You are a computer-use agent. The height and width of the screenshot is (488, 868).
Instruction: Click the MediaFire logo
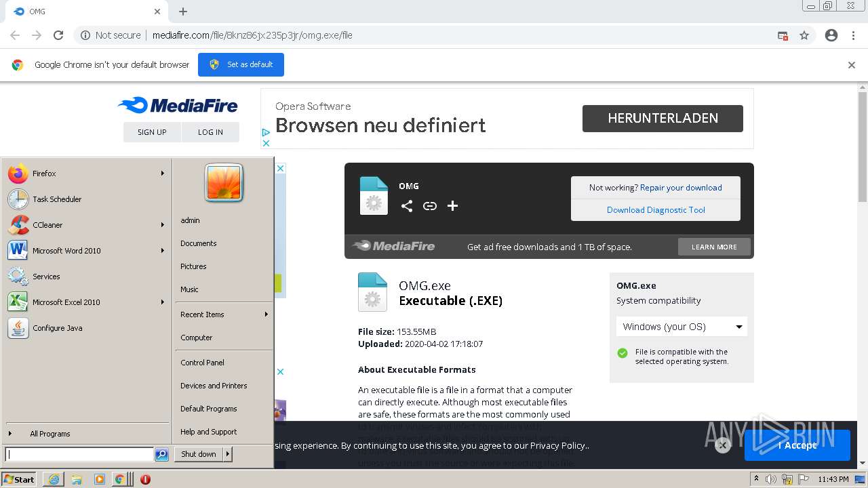(x=178, y=105)
